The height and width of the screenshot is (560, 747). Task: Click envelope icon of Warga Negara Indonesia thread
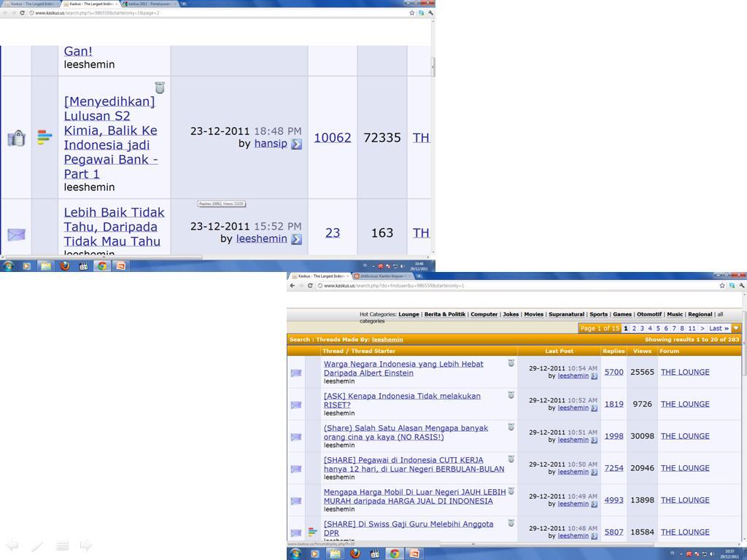click(296, 373)
